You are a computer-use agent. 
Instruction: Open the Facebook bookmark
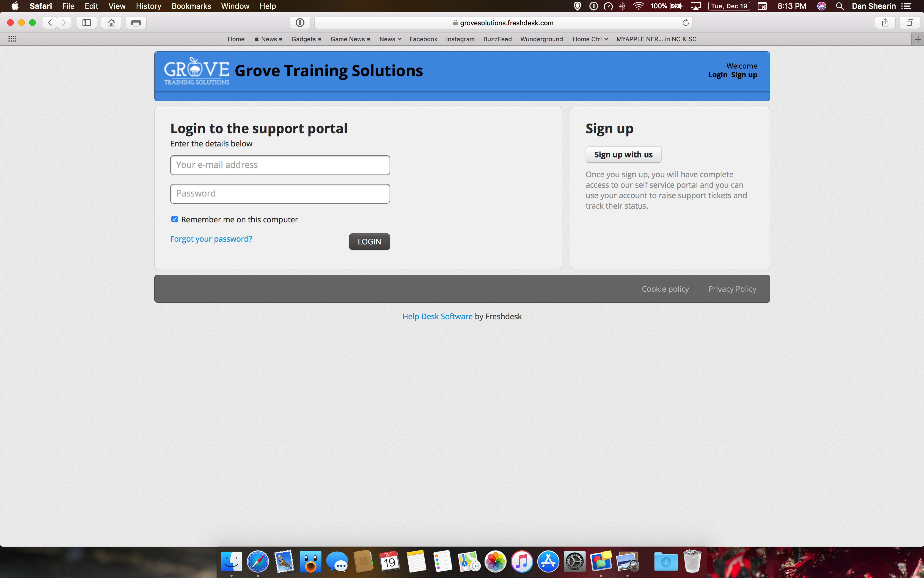pos(424,39)
